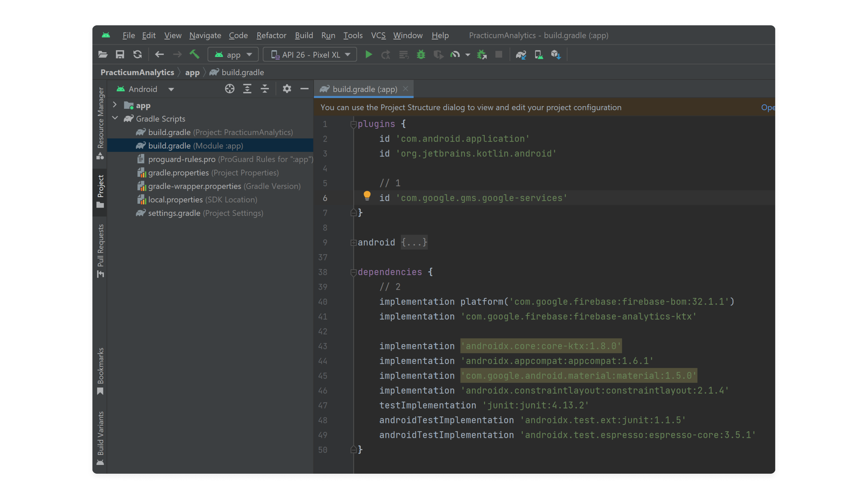Open the Run menu
This screenshot has height=499, width=868.
[328, 35]
